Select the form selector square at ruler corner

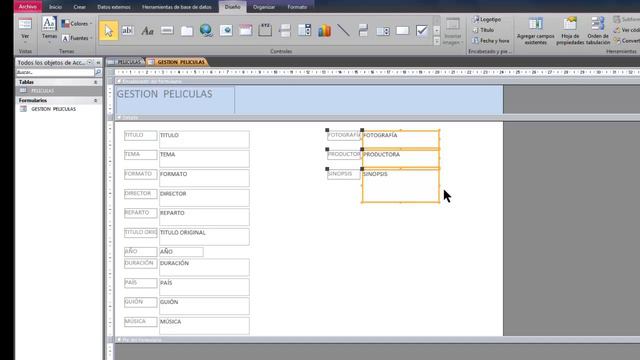(110, 72)
